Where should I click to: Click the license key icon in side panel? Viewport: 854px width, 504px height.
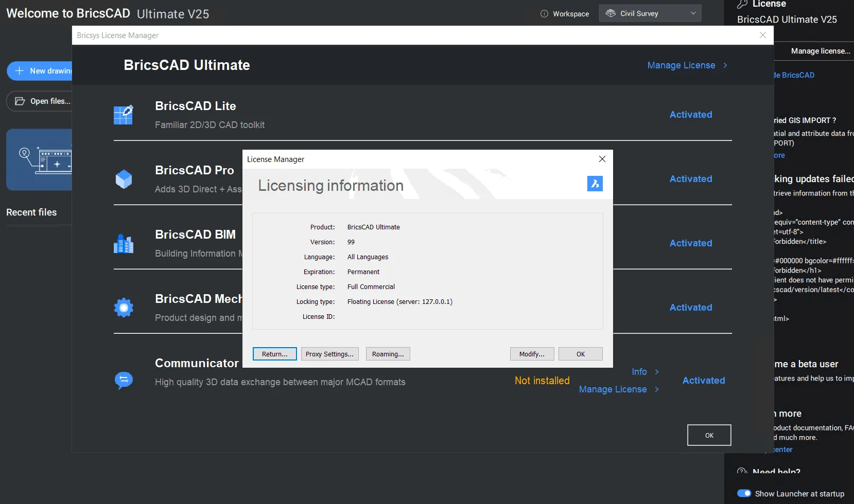[x=742, y=5]
